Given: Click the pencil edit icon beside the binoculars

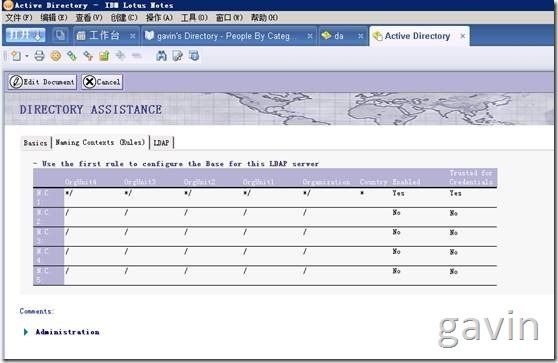Looking at the screenshot, I should click(178, 56).
